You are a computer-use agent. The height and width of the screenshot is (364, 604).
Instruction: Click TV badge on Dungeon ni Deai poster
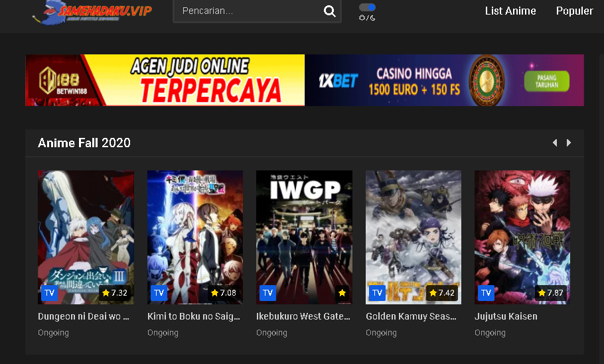coord(50,293)
